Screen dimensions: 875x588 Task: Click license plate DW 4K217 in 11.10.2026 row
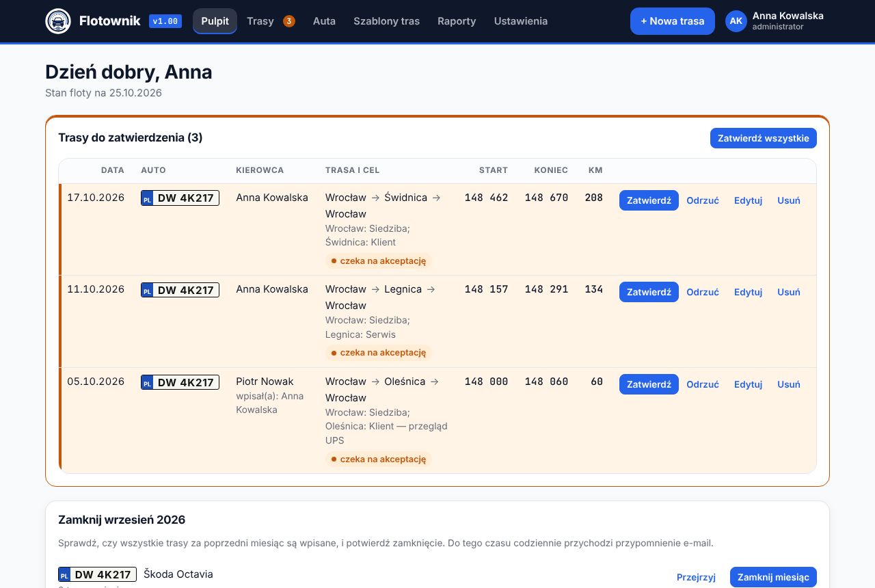tap(180, 290)
